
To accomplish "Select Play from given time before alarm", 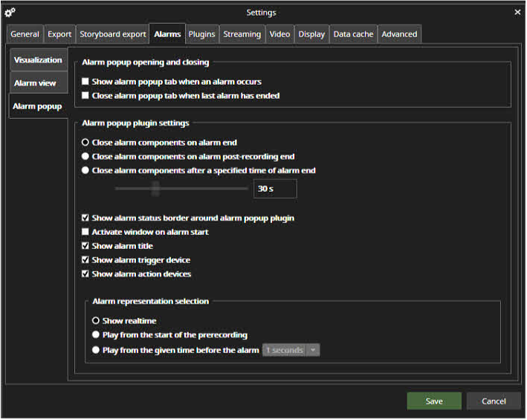I will pyautogui.click(x=96, y=350).
